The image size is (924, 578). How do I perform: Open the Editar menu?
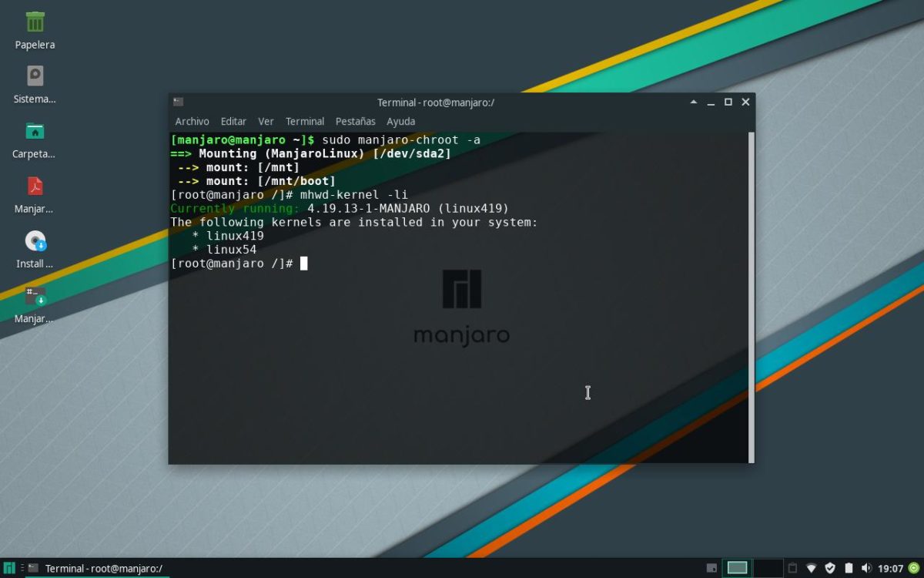(x=233, y=121)
